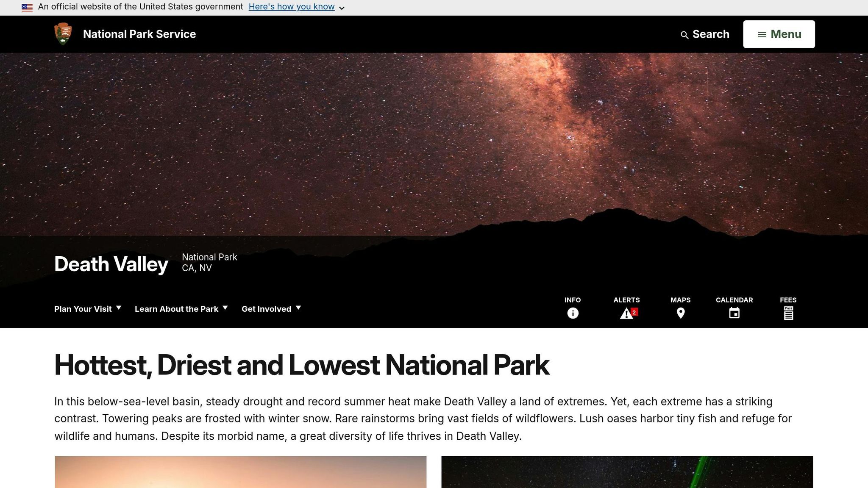The height and width of the screenshot is (488, 868).
Task: Open the Menu button
Action: (x=779, y=34)
